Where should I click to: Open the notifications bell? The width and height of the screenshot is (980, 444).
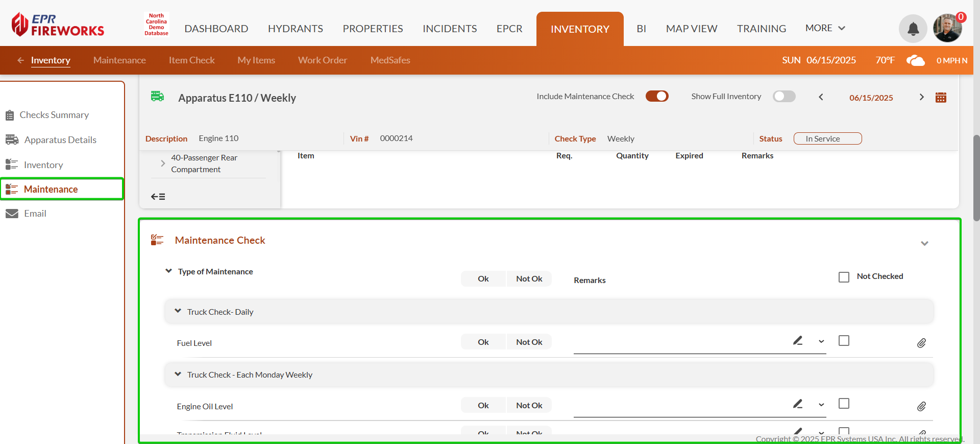(x=913, y=29)
